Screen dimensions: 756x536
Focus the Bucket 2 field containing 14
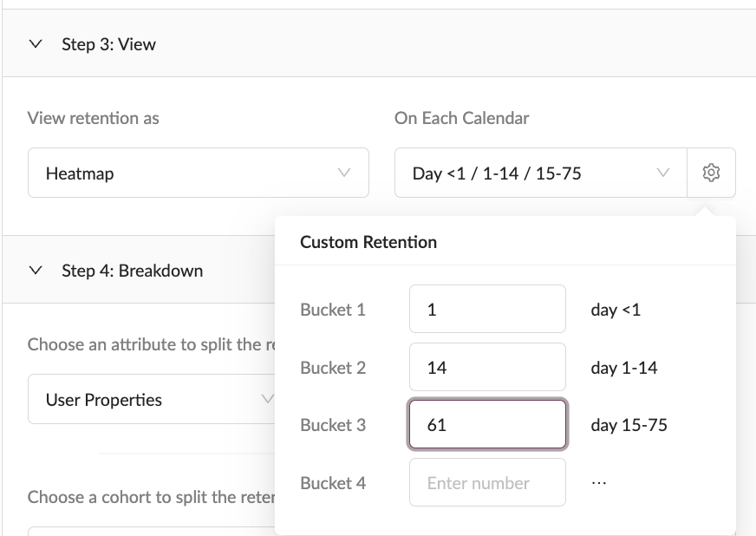(x=487, y=368)
